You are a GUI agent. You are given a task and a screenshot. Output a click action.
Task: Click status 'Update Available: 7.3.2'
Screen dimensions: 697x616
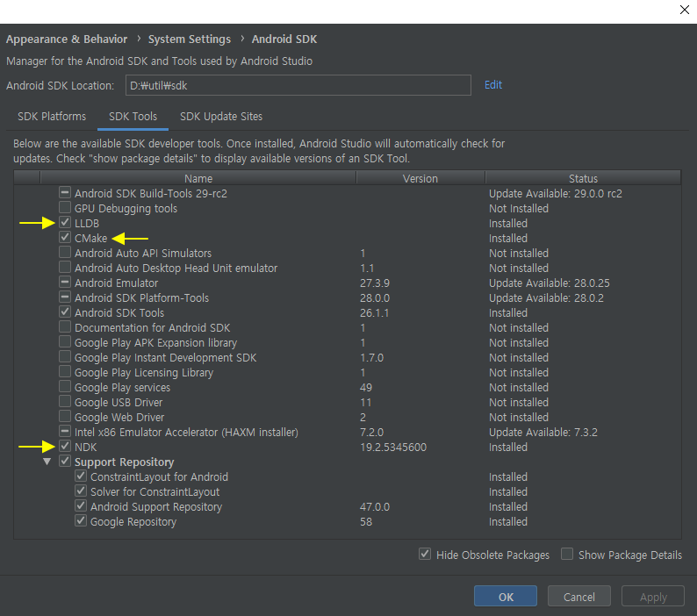coord(543,432)
